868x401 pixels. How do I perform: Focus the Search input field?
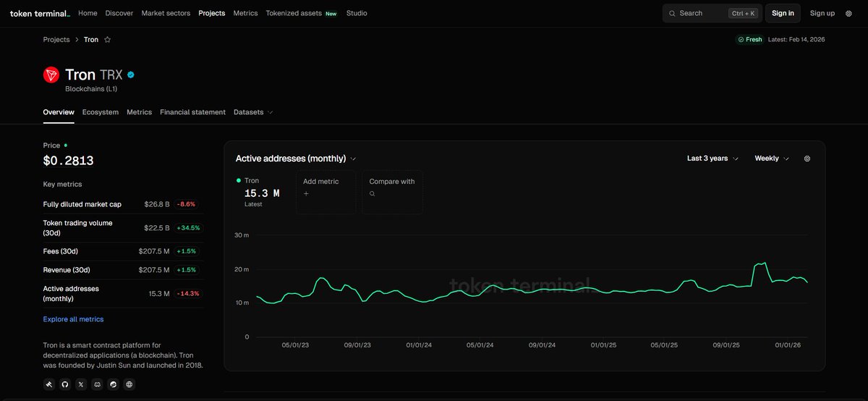click(712, 13)
